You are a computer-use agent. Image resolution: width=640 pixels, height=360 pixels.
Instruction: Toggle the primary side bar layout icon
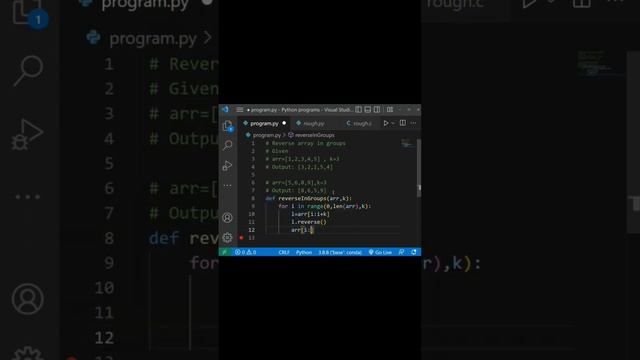pos(358,110)
